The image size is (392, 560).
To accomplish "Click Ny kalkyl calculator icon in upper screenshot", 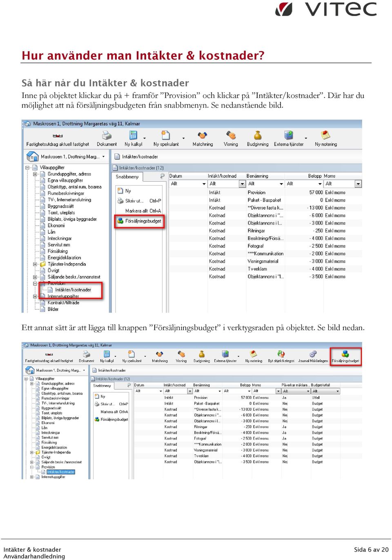I will pos(133,135).
